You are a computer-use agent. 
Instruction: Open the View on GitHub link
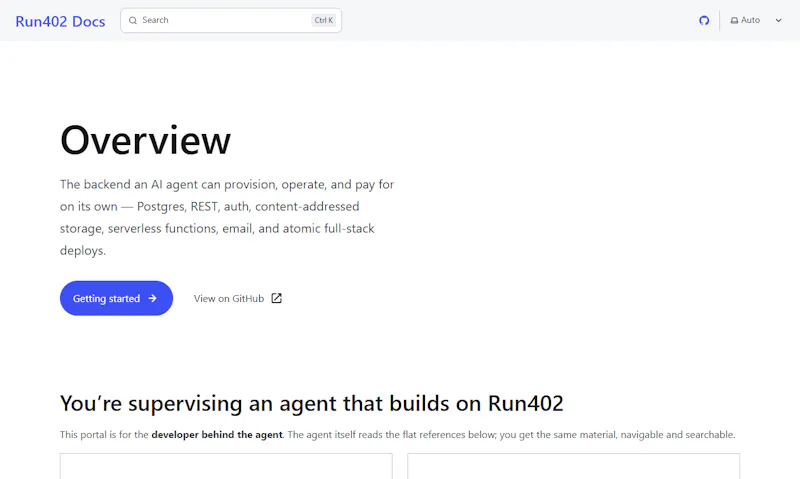click(238, 298)
